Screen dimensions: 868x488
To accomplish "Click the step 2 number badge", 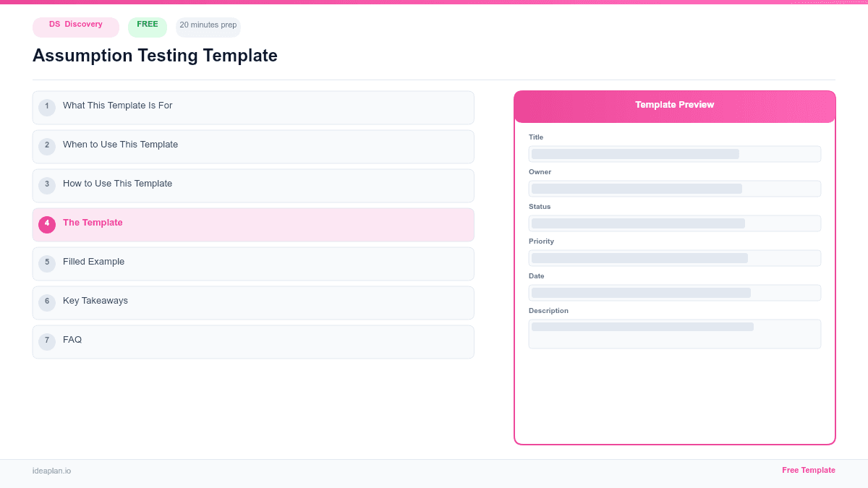I will (47, 146).
